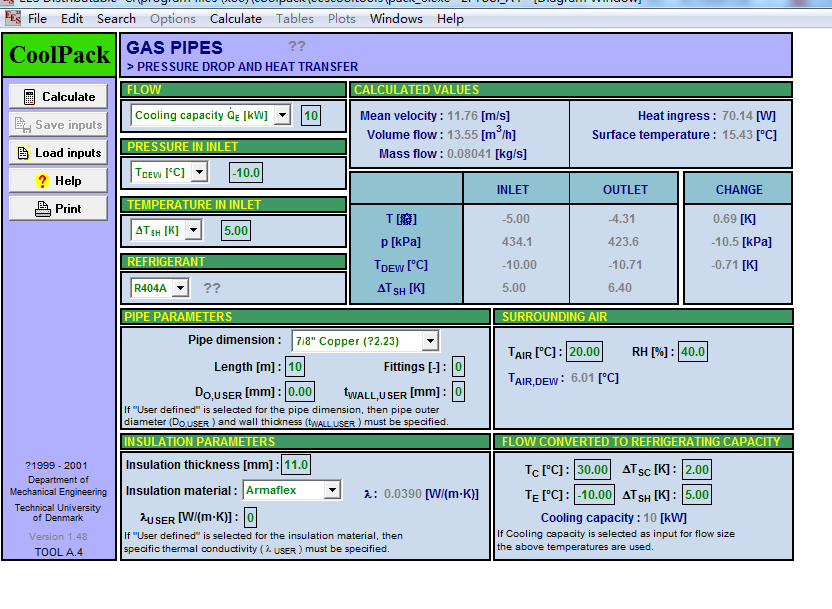Open the Windows menu

click(x=396, y=19)
